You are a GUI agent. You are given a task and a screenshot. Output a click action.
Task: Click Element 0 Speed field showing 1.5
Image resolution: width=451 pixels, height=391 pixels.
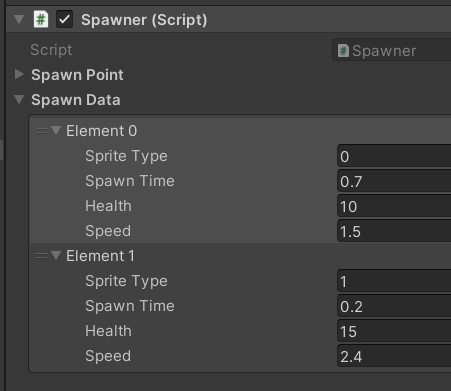coord(394,231)
